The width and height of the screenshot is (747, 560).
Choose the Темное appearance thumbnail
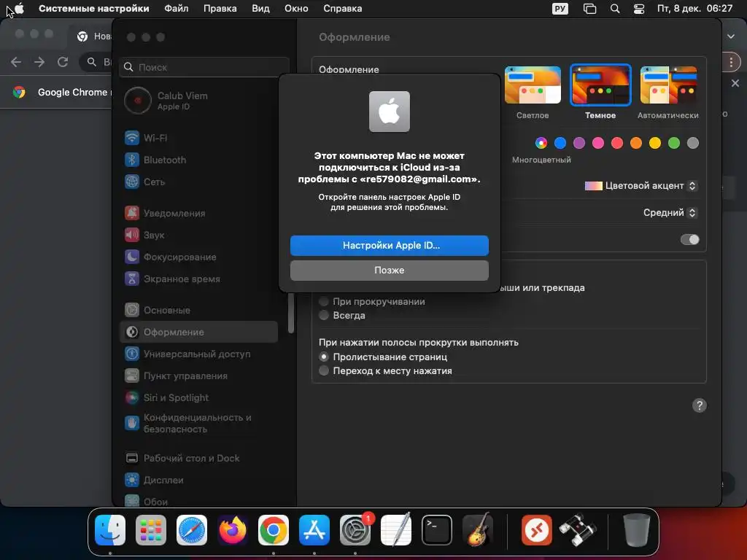pos(600,85)
